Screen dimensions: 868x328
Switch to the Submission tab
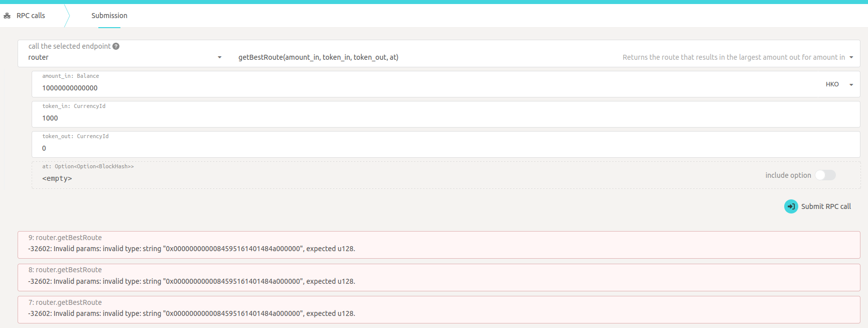[109, 16]
